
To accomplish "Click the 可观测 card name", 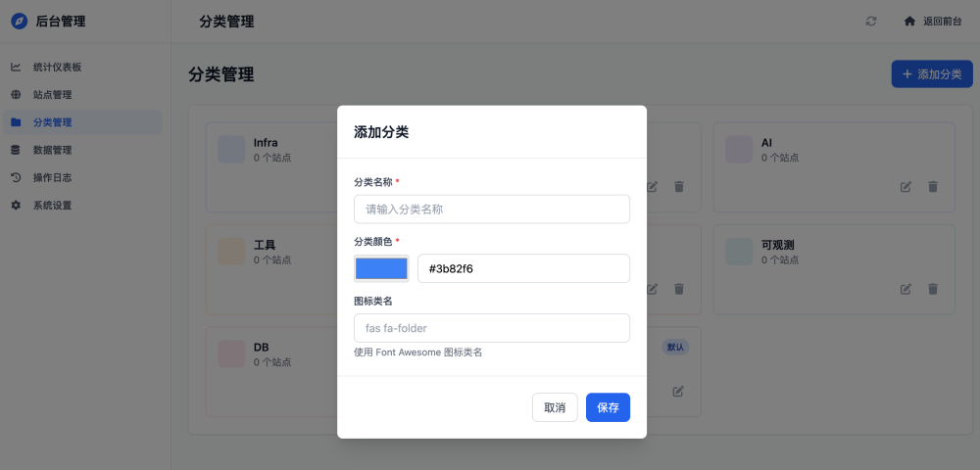I will pyautogui.click(x=778, y=246).
